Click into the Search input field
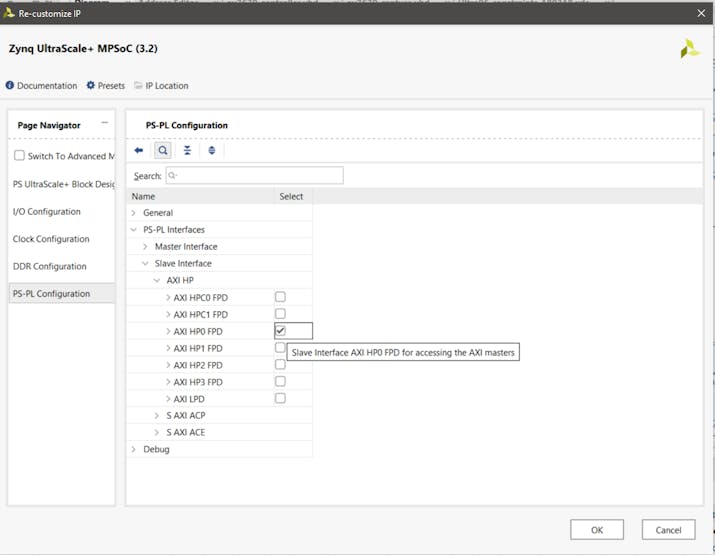The width and height of the screenshot is (715, 555). (x=254, y=176)
